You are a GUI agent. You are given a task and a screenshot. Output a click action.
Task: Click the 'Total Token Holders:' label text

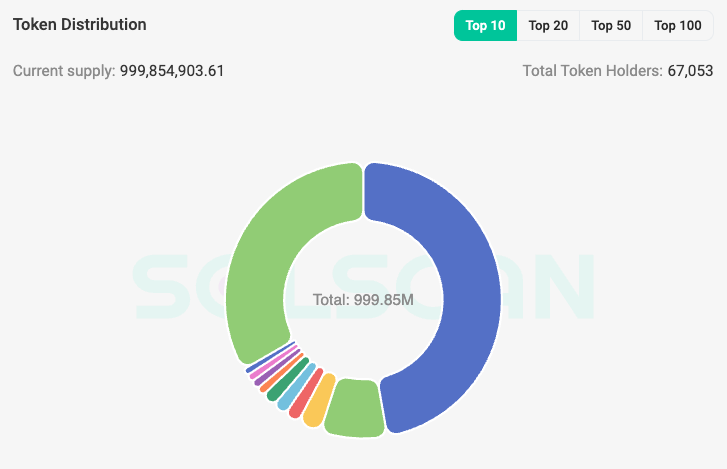[592, 71]
